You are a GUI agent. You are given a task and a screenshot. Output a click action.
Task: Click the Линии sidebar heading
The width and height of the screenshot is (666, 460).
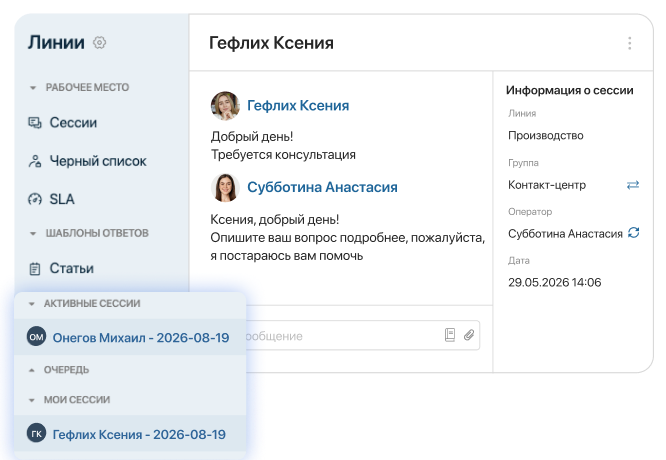tap(56, 42)
